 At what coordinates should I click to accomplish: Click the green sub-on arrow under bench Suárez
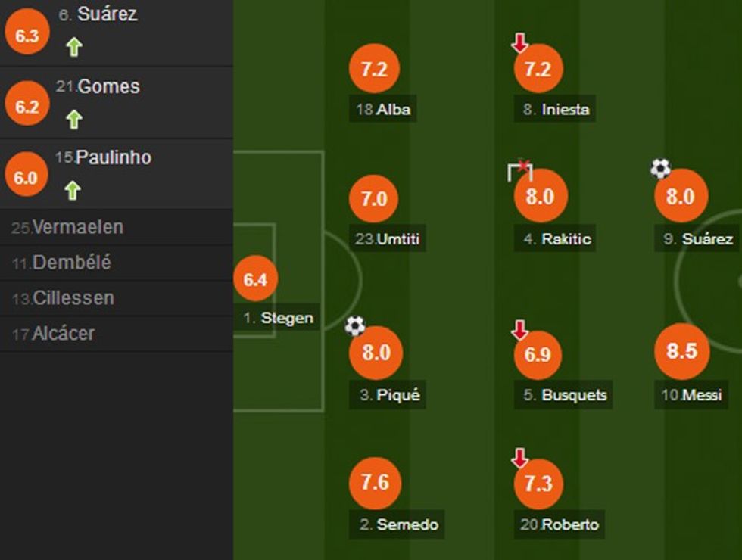[x=73, y=47]
